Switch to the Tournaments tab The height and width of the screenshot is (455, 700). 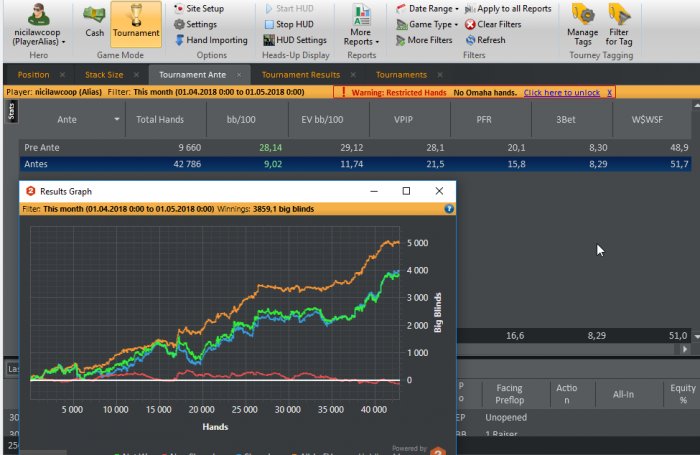[401, 75]
